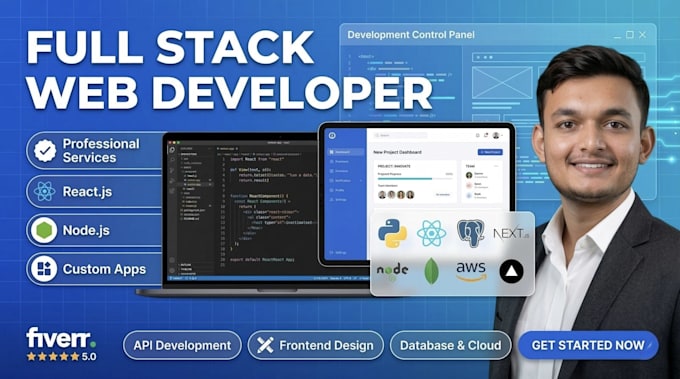Screen dimensions: 680x379
Task: Click the aws logo
Action: [x=471, y=271]
